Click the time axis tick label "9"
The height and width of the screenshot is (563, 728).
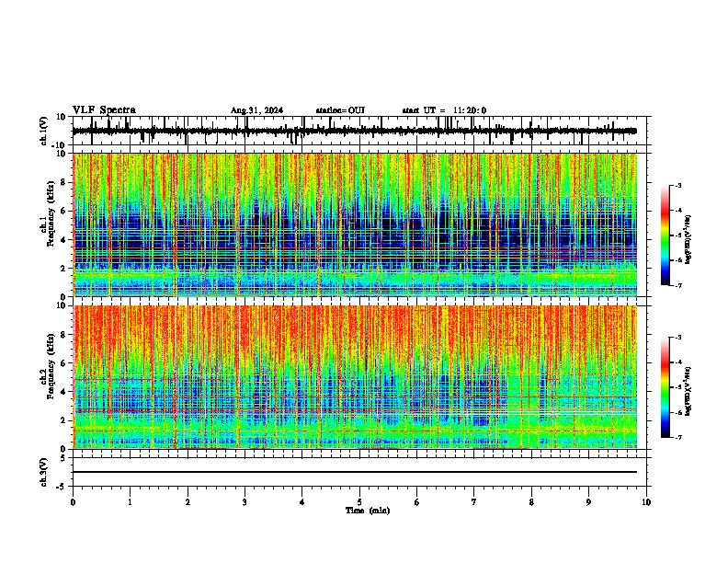tap(588, 502)
